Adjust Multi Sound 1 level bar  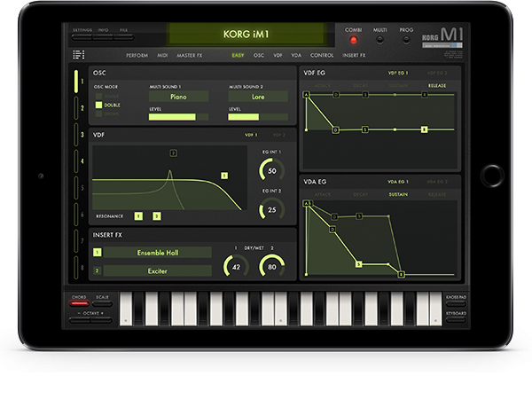pyautogui.click(x=178, y=117)
